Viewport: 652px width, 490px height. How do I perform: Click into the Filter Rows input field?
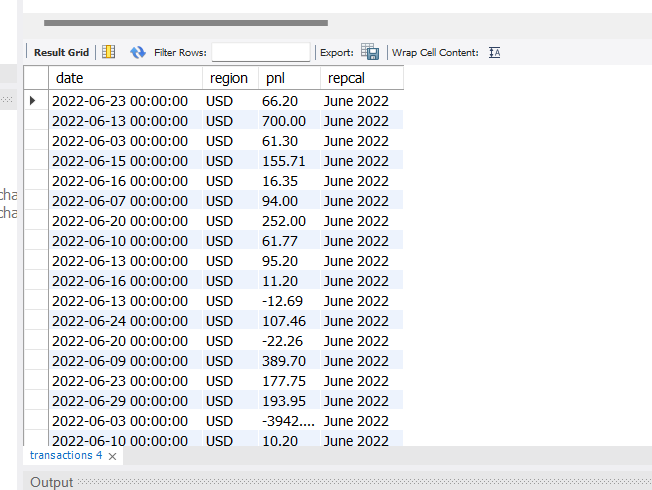[260, 52]
